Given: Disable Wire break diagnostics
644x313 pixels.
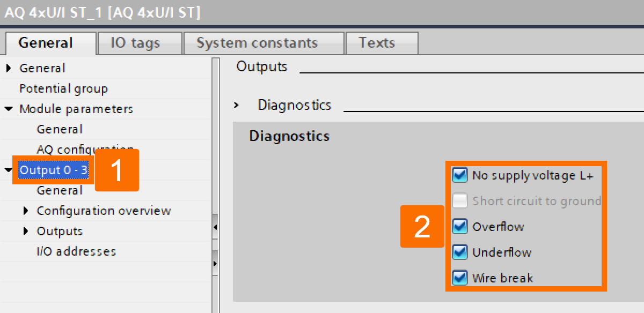Looking at the screenshot, I should 459,278.
